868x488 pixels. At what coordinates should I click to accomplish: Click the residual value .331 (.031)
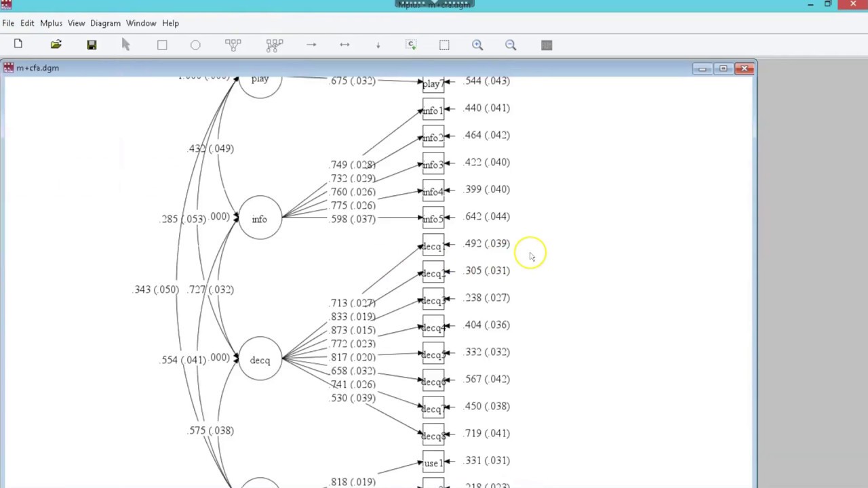[487, 460]
